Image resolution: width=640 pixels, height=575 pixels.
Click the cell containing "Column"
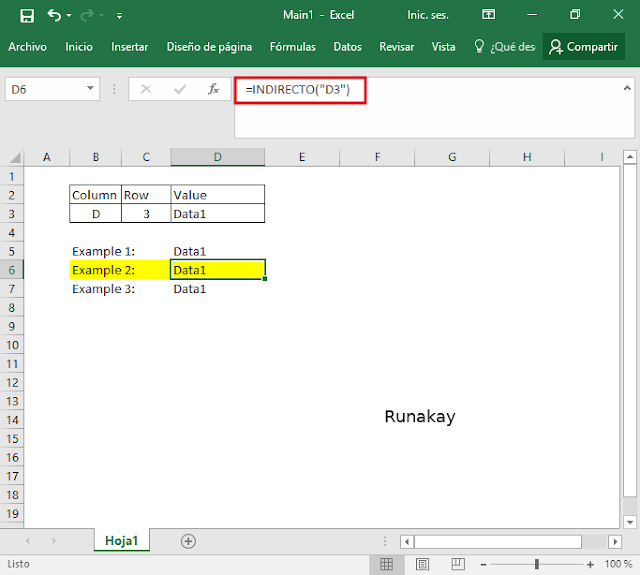[x=95, y=195]
